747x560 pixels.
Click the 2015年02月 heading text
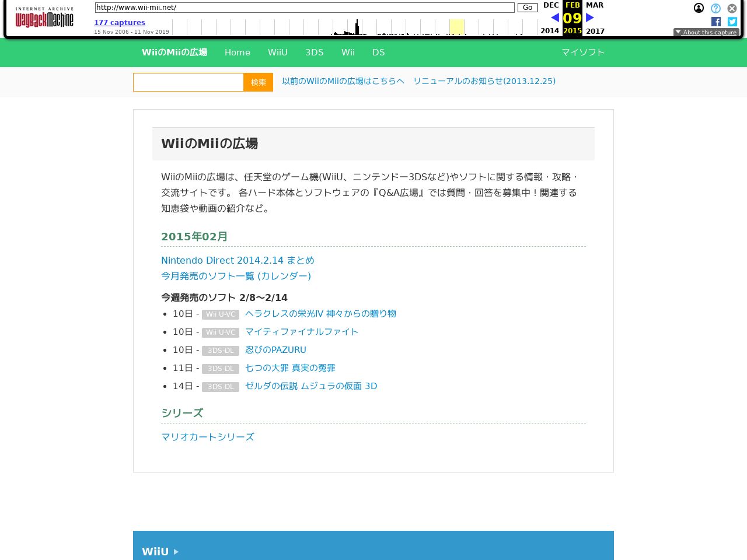pyautogui.click(x=194, y=237)
